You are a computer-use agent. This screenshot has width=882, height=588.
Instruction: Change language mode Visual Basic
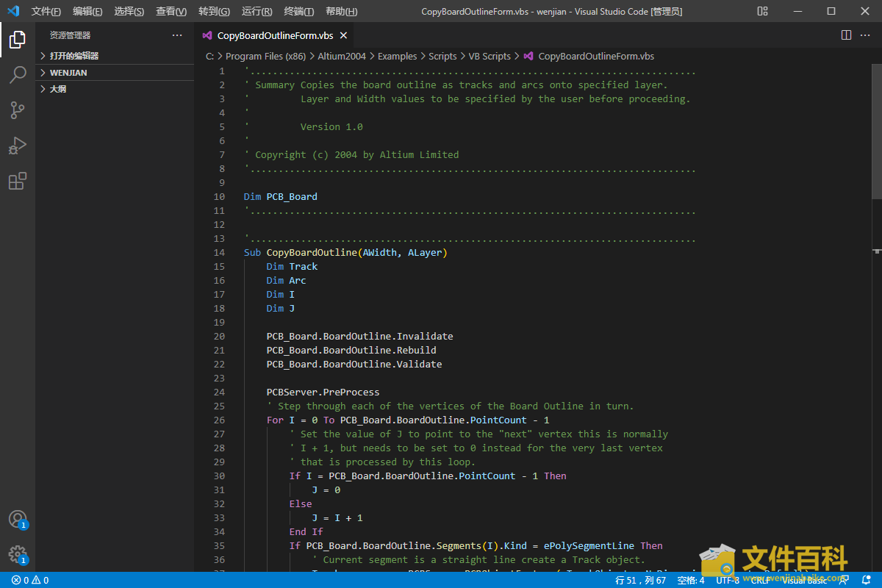(x=804, y=580)
